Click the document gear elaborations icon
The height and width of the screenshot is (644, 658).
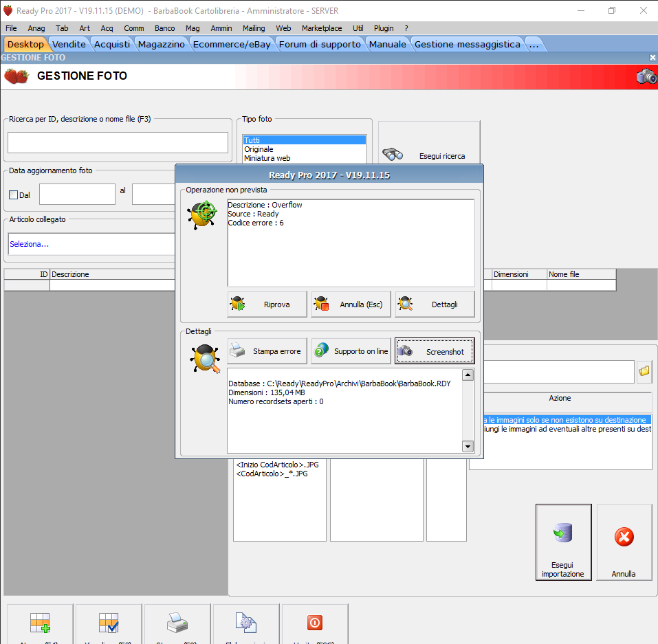pyautogui.click(x=246, y=623)
